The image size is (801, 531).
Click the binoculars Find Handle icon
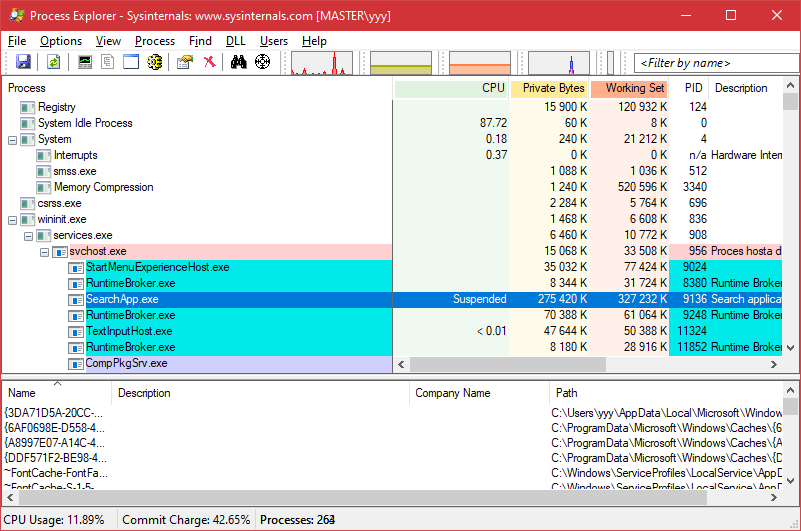239,62
